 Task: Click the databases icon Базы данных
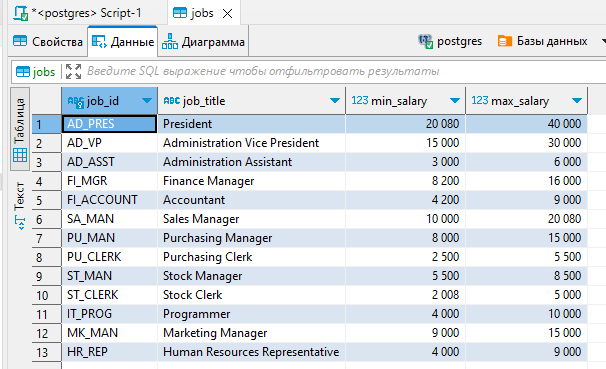(x=505, y=41)
